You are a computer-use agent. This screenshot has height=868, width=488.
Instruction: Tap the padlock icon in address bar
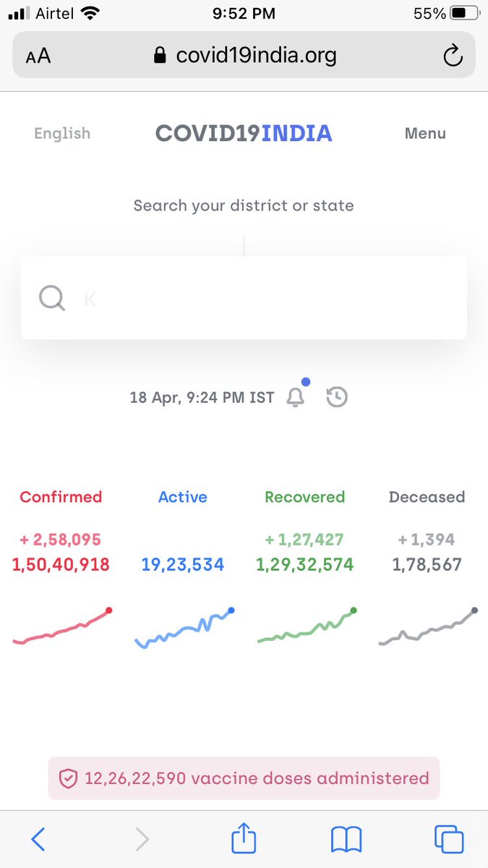160,55
